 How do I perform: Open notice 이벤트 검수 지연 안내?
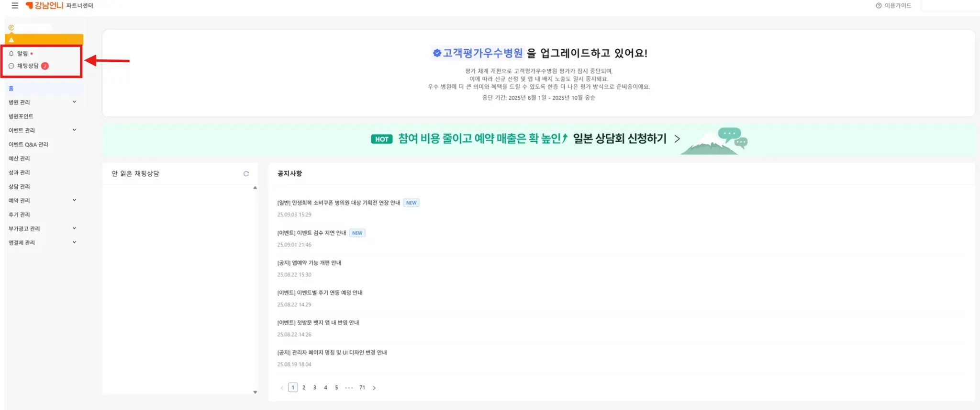click(x=312, y=233)
